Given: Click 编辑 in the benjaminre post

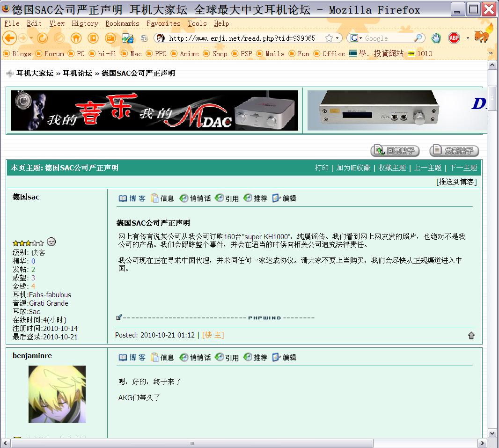Looking at the screenshot, I should pos(284,357).
